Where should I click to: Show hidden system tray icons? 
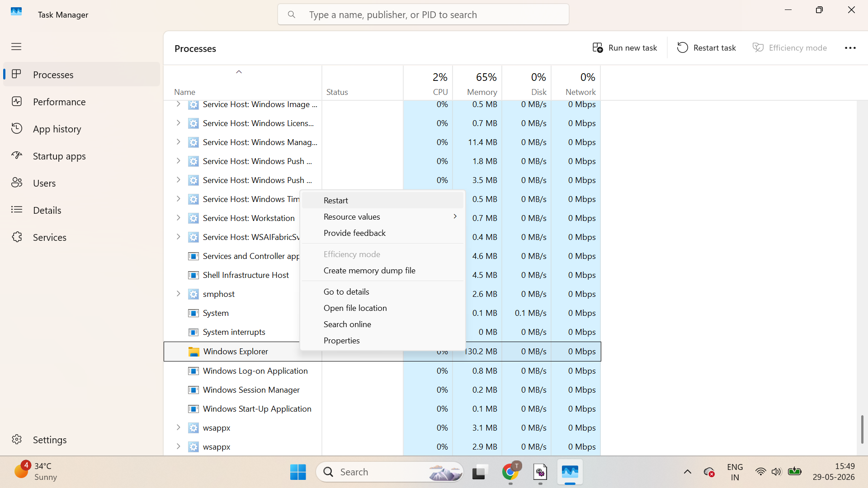point(688,472)
